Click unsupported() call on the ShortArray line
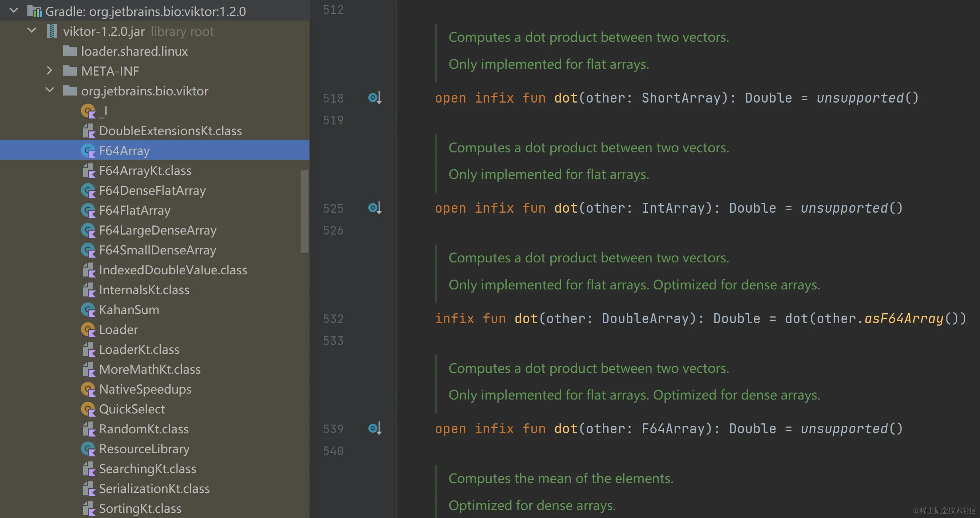 (x=868, y=98)
